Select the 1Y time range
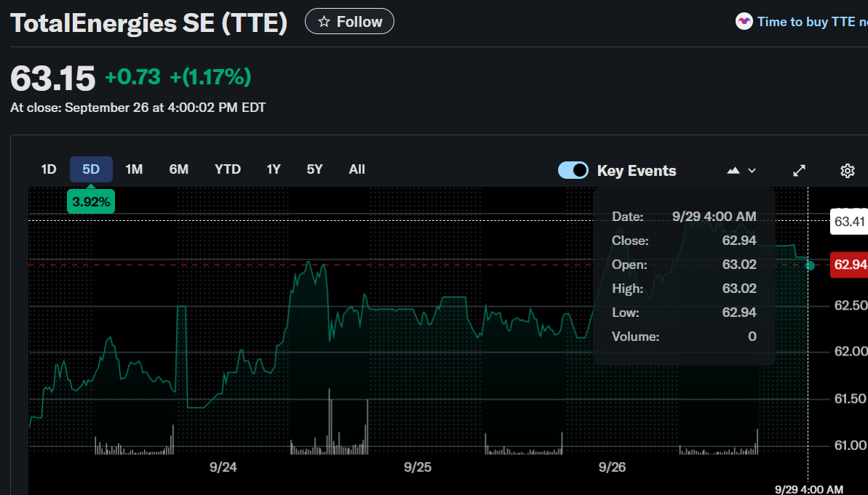Viewport: 868px width, 495px height. (x=274, y=169)
